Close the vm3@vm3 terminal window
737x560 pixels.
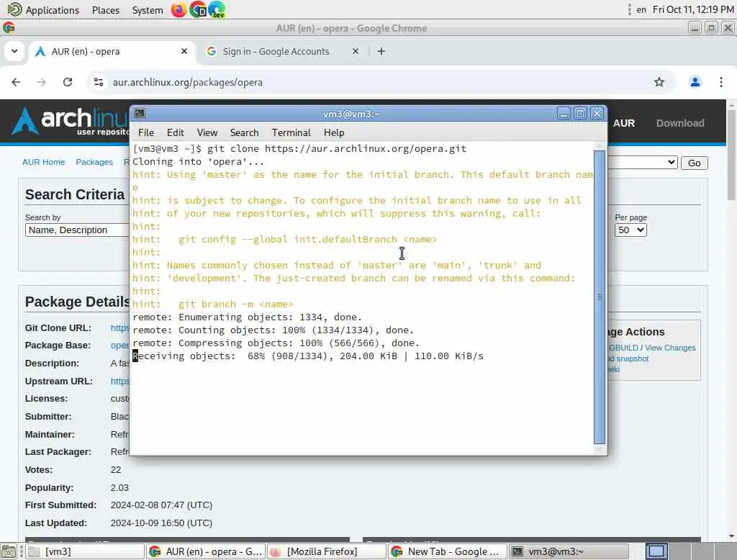(x=597, y=113)
